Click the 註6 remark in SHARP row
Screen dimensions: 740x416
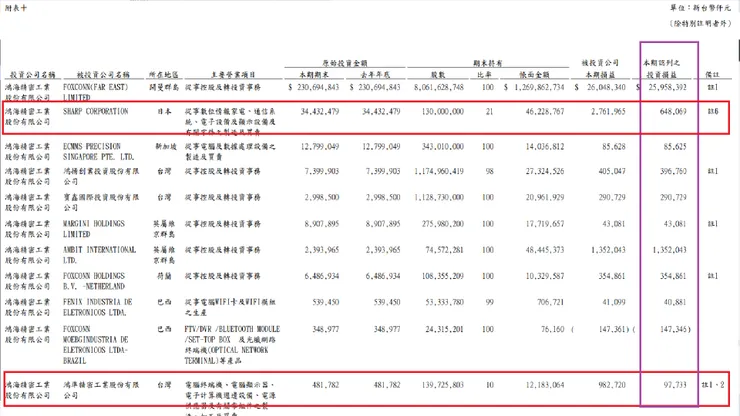pyautogui.click(x=713, y=111)
